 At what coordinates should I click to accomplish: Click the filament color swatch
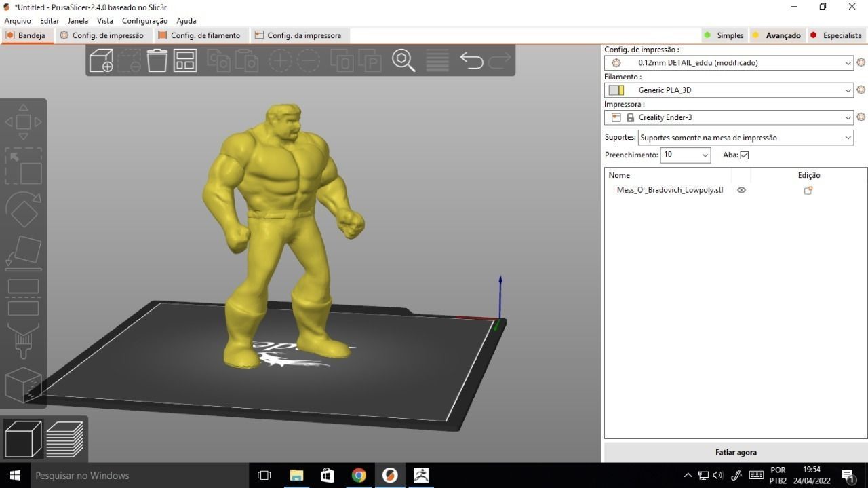[x=616, y=90]
